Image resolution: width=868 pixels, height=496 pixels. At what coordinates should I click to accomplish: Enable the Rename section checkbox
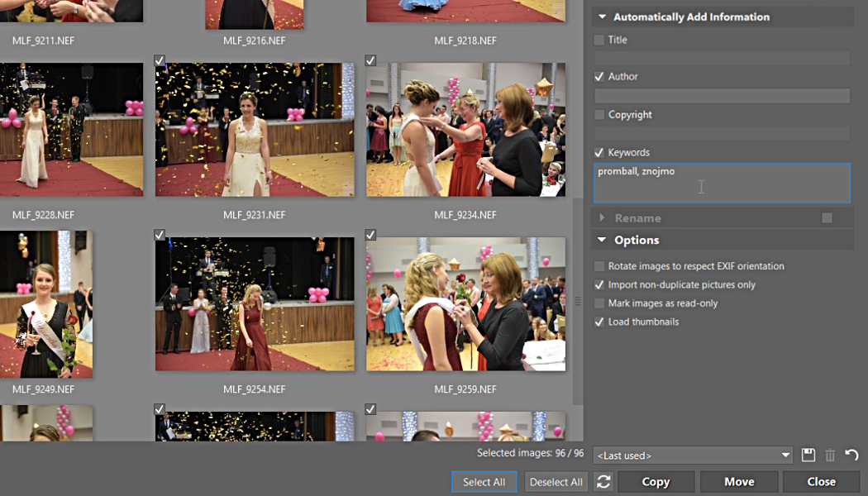click(827, 218)
